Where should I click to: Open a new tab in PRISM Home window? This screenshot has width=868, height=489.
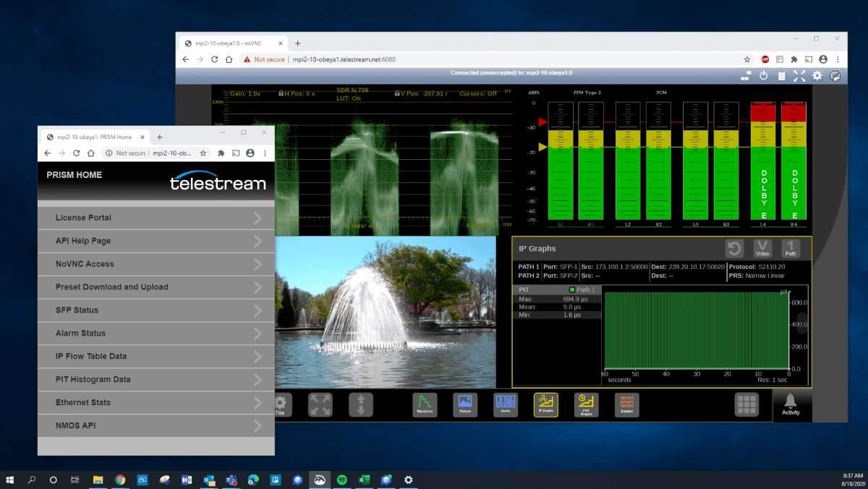click(160, 137)
